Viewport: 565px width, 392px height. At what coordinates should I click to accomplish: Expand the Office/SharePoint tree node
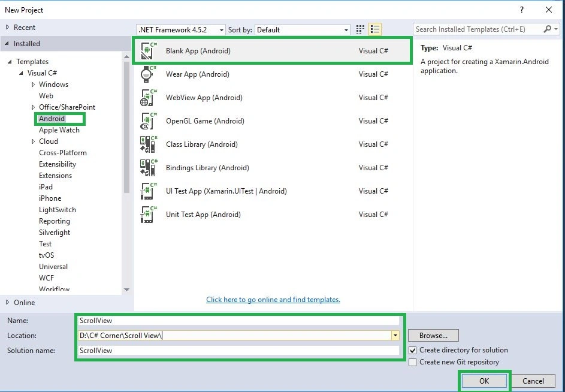(x=33, y=107)
